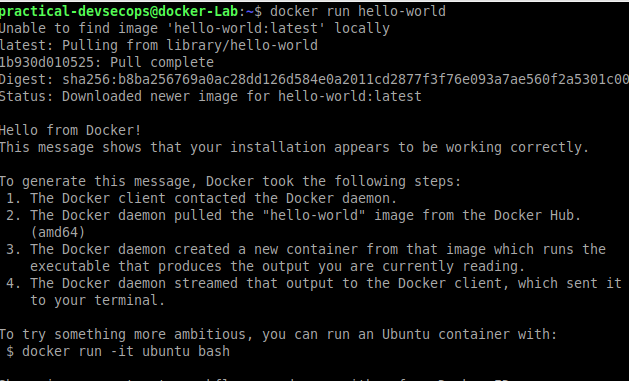Click the 'Hello from Docker!' greeting
Viewport: 629px width, 381px height.
click(x=70, y=130)
